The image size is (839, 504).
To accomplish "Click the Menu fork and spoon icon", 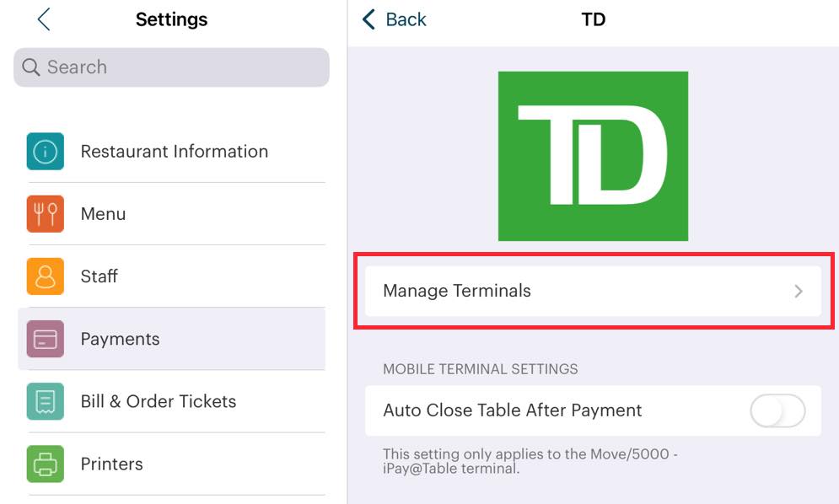I will pos(45,214).
